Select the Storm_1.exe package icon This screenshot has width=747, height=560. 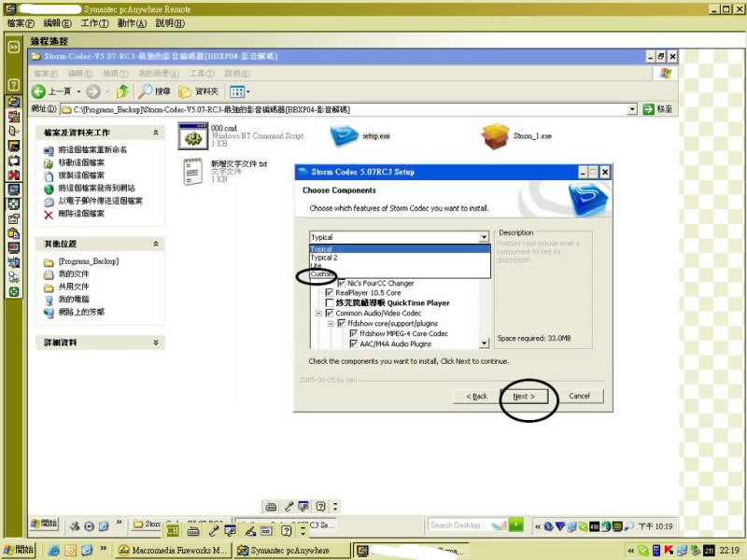click(495, 136)
